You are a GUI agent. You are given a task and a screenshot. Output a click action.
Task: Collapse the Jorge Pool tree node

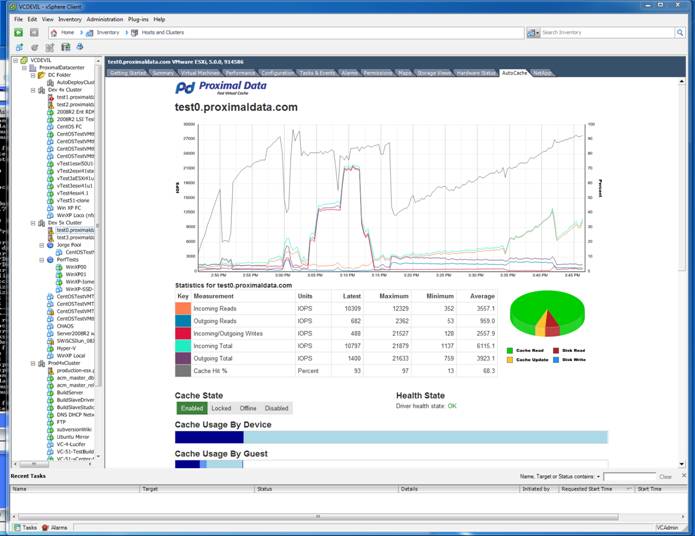[42, 245]
